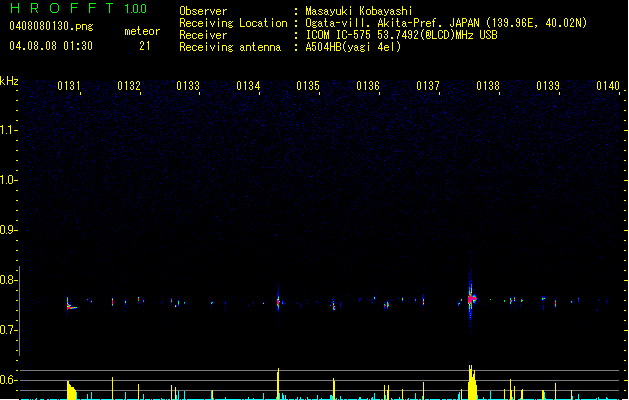
Task: Click the strong meteor echo before 0138
Action: pyautogui.click(x=472, y=299)
